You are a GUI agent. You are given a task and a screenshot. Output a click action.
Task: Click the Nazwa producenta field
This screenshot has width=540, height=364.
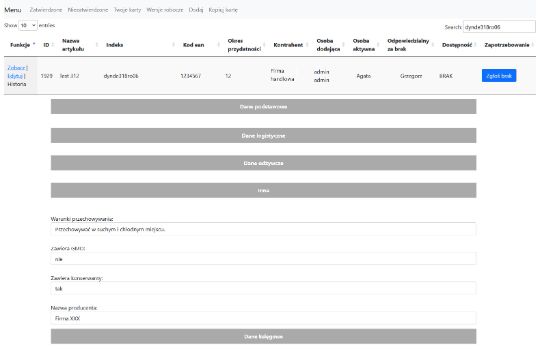point(263,318)
